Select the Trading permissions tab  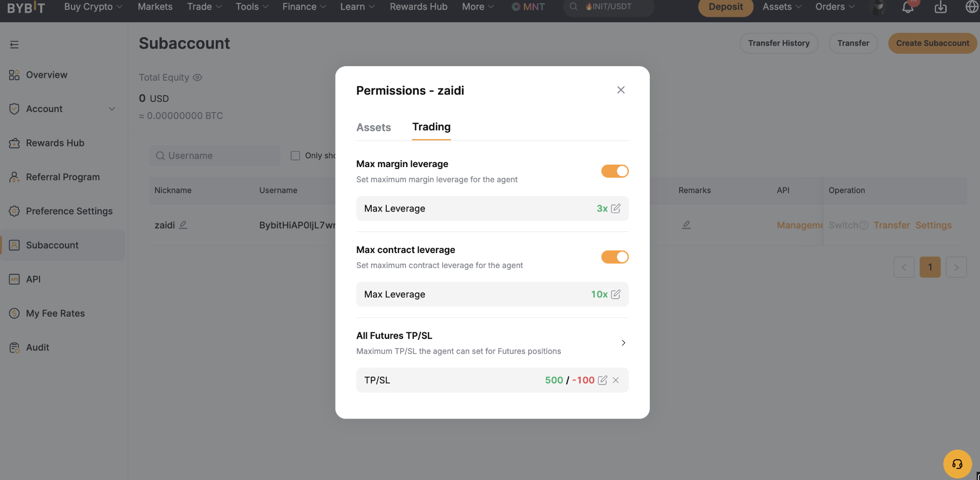coord(431,127)
